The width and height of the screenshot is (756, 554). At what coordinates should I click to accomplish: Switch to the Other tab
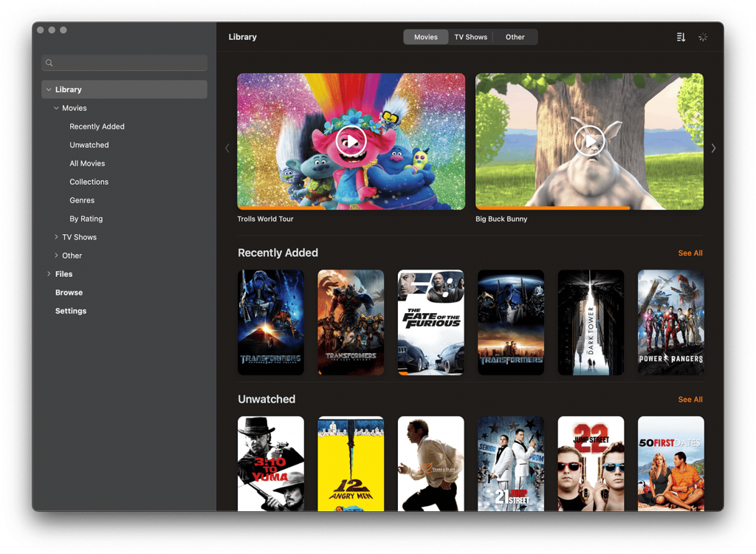pyautogui.click(x=515, y=37)
